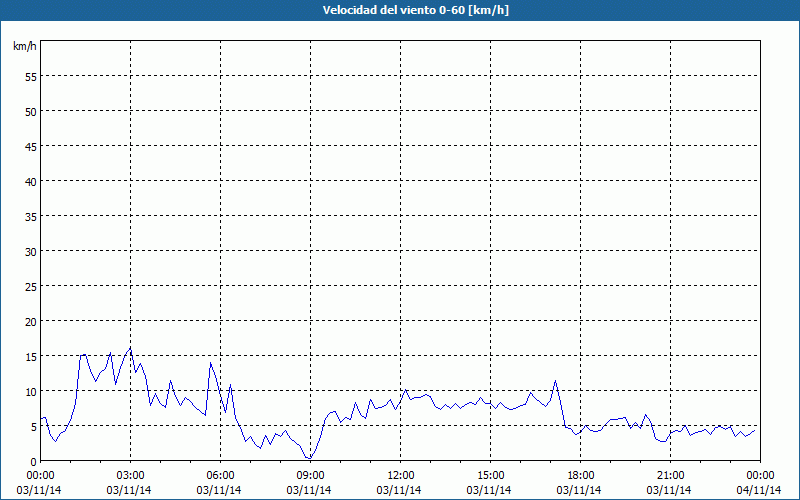Click the 21:00 time label

click(670, 476)
